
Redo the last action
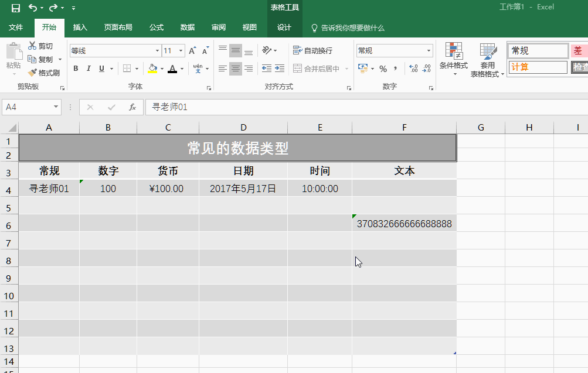click(x=53, y=8)
